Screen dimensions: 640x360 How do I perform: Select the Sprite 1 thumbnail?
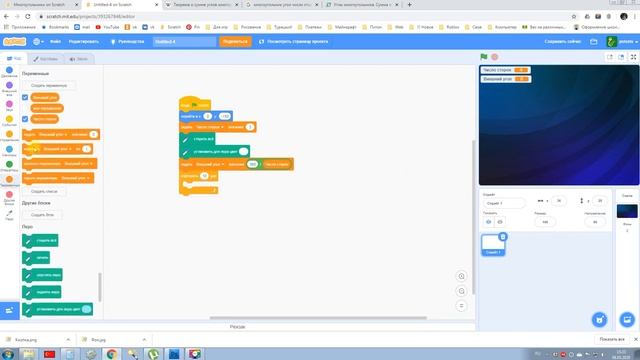tap(493, 245)
